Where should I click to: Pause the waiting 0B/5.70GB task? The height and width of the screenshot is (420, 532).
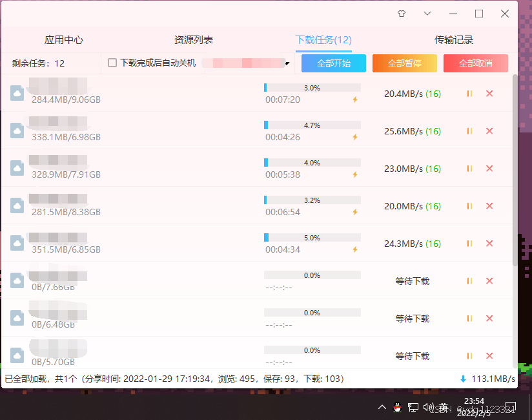[469, 356]
